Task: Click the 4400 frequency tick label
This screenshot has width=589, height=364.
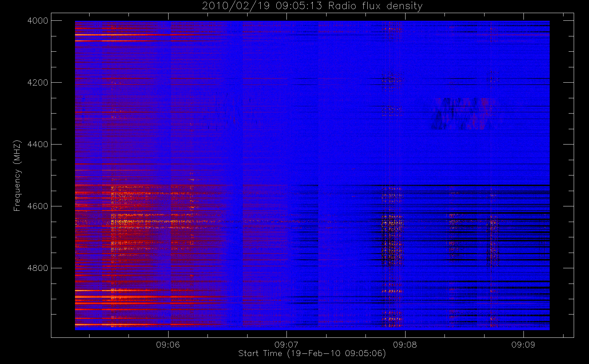Action: click(x=37, y=145)
